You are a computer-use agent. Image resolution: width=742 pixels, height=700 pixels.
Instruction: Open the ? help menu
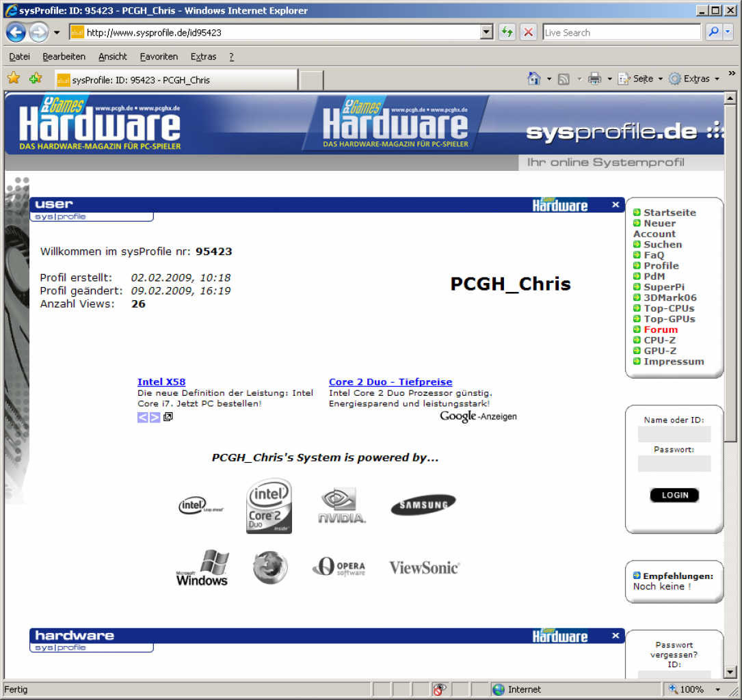coord(231,56)
